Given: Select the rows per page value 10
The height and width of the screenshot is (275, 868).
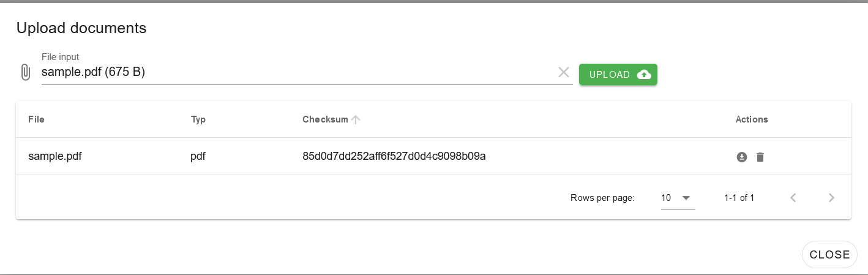Looking at the screenshot, I should point(666,198).
